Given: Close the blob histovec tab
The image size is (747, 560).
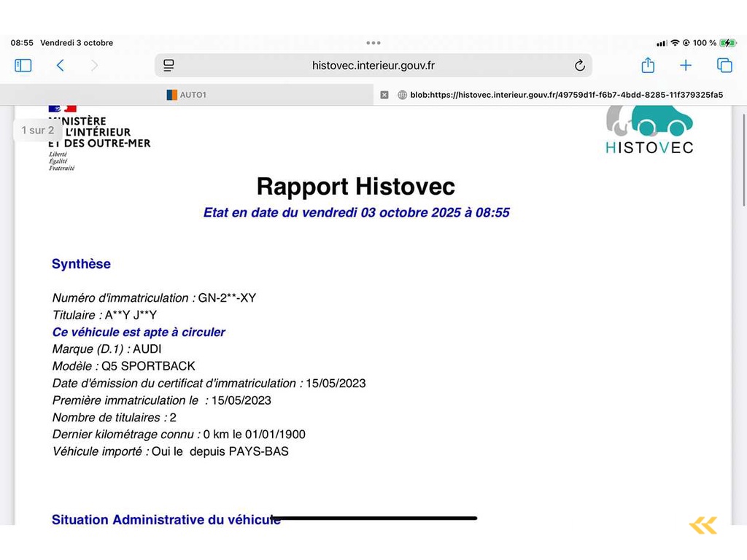Looking at the screenshot, I should click(x=384, y=95).
